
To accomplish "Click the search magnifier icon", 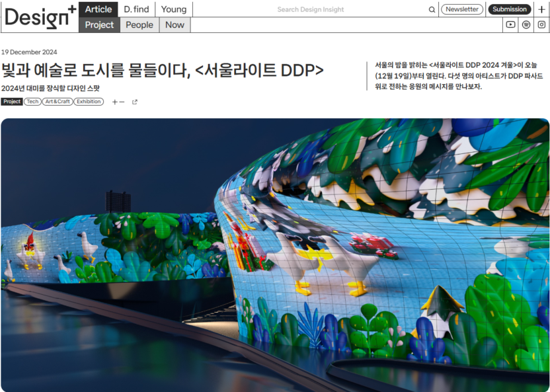I will [x=432, y=9].
